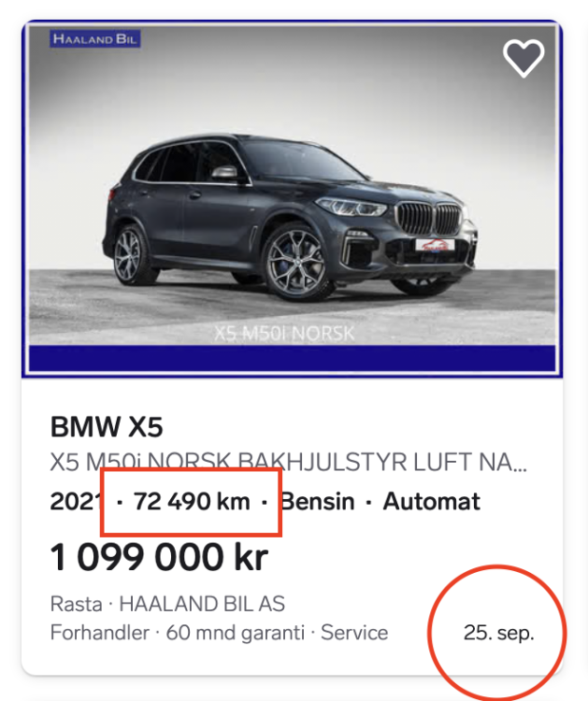Screen dimensions: 588x701
Task: Click the 72 490 km mileage text
Action: (x=192, y=502)
